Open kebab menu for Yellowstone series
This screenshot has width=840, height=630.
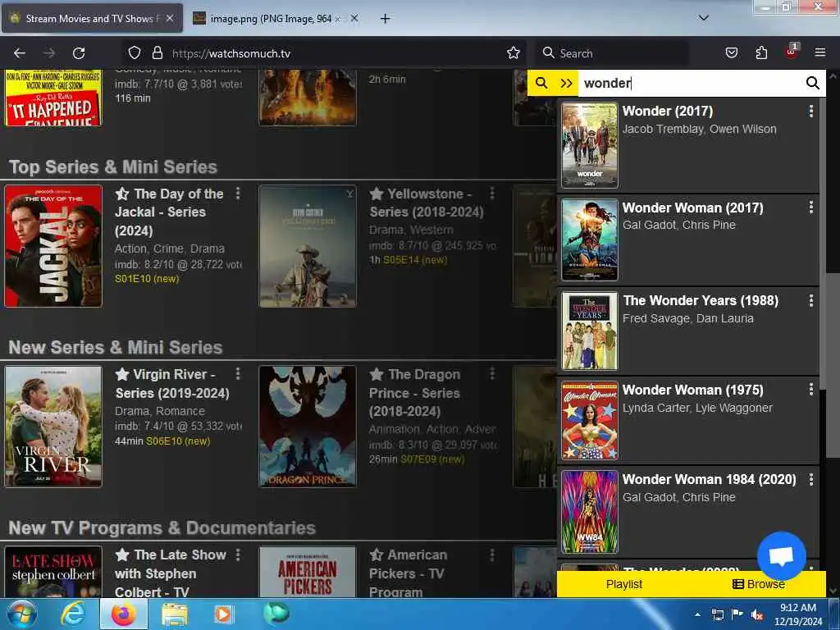pyautogui.click(x=492, y=194)
